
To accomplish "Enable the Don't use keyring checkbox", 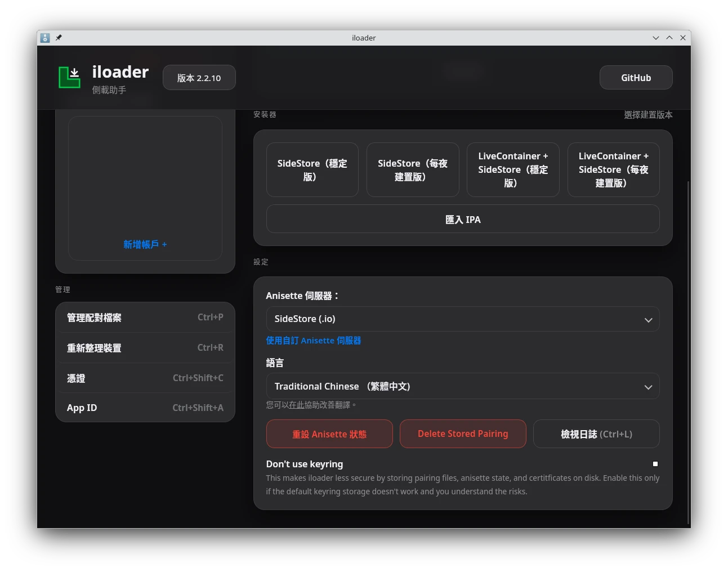I will [x=655, y=464].
